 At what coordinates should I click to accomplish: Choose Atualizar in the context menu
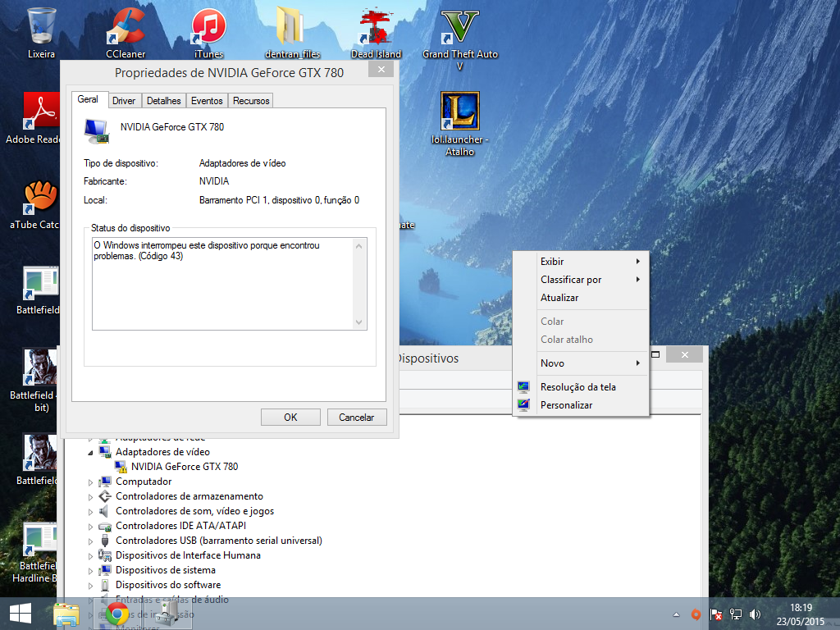tap(581, 298)
